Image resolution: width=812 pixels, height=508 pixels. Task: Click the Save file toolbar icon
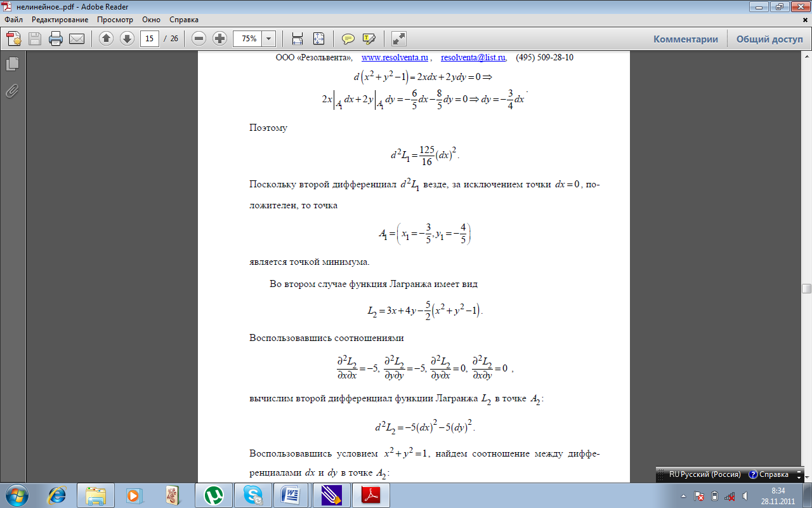coord(34,39)
